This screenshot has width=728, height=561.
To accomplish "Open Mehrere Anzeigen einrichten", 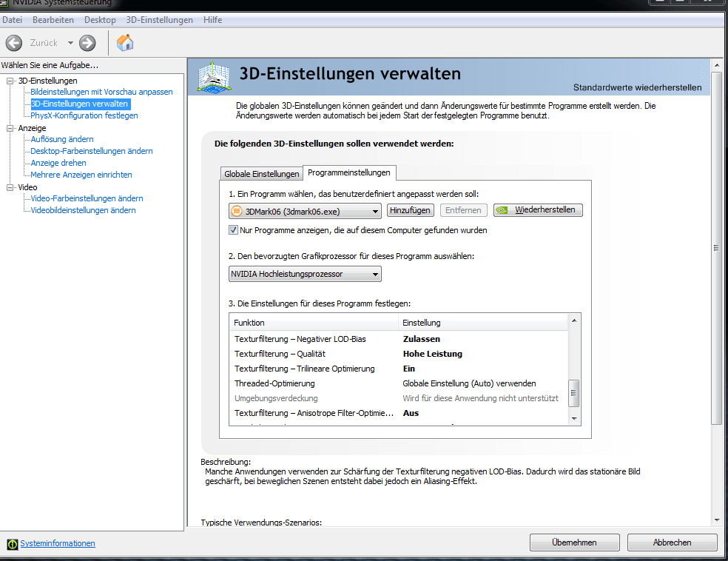I will click(81, 175).
